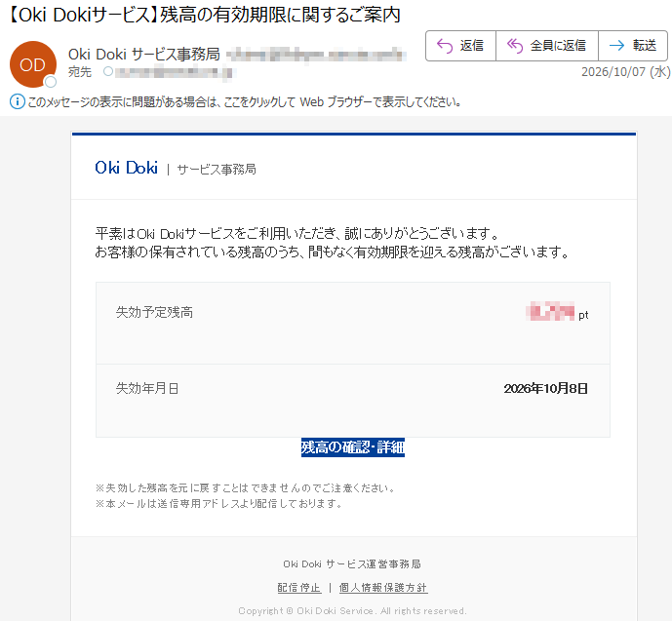The image size is (672, 621).
Task: Click the received date 2026/10/07 (水)
Action: coord(626,71)
